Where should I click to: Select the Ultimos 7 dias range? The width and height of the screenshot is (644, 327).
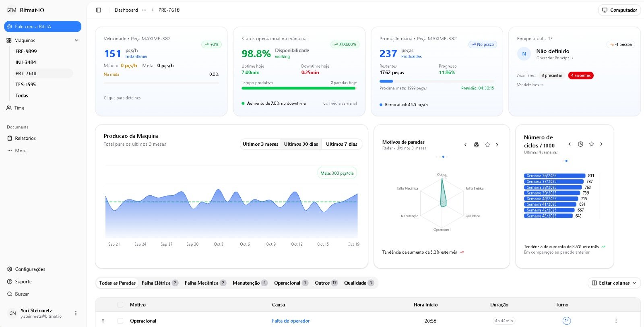341,144
